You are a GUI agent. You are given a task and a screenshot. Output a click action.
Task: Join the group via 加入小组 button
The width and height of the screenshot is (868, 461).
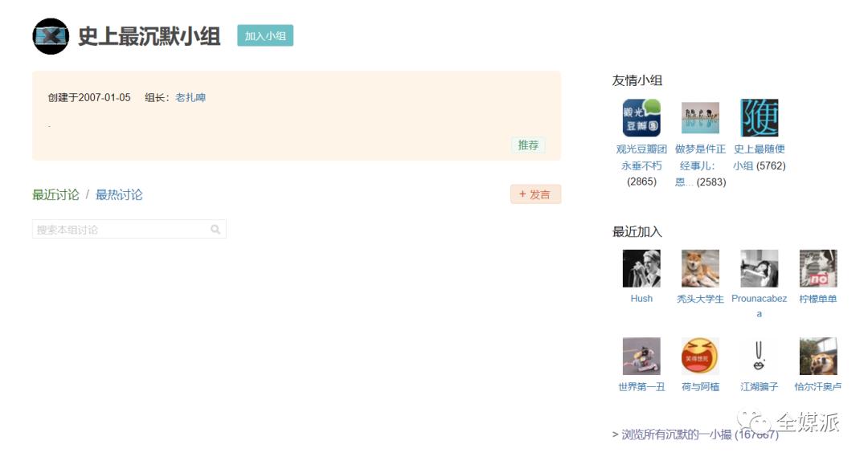coord(265,36)
